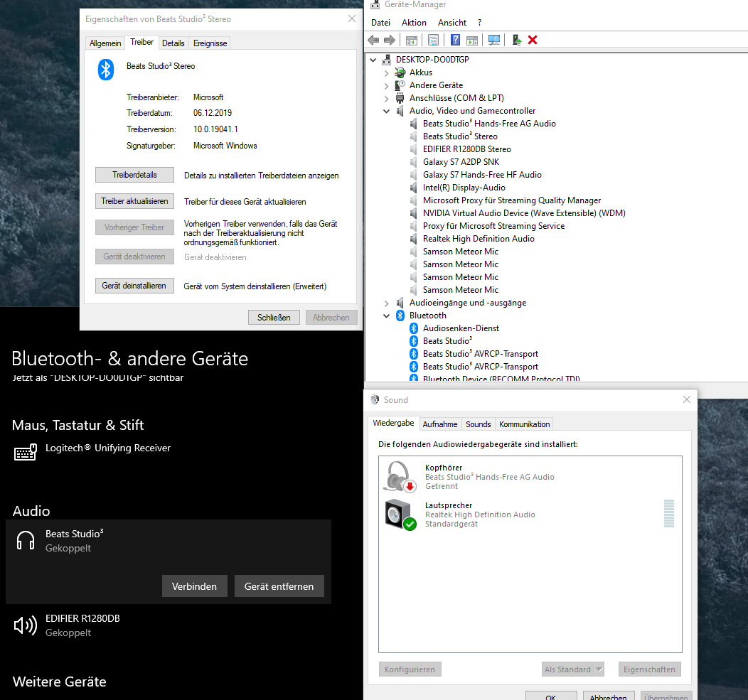Expand Audioeingänge und -ausgänge node
This screenshot has width=748, height=700.
386,303
